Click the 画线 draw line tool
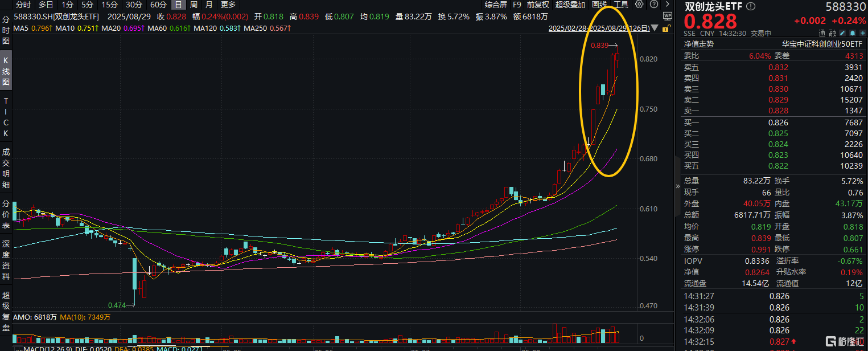 (x=600, y=5)
